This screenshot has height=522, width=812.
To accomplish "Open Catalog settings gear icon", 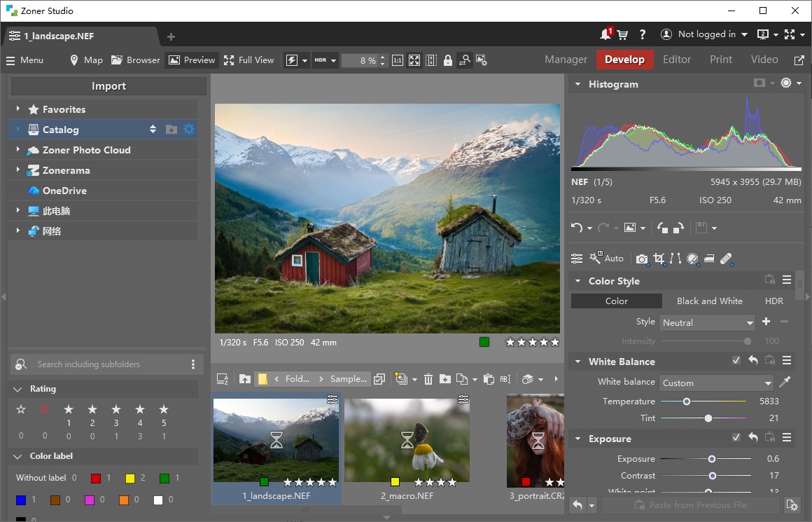I will [189, 129].
